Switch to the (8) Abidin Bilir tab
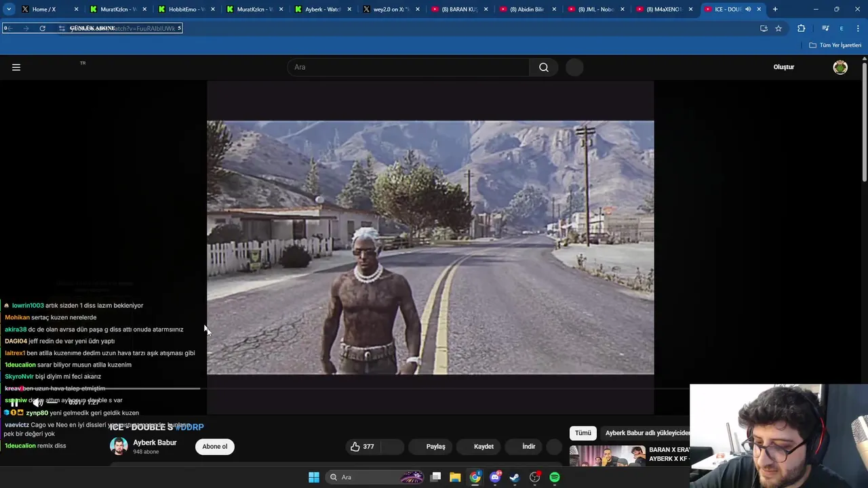Viewport: 868px width, 488px height. [528, 9]
